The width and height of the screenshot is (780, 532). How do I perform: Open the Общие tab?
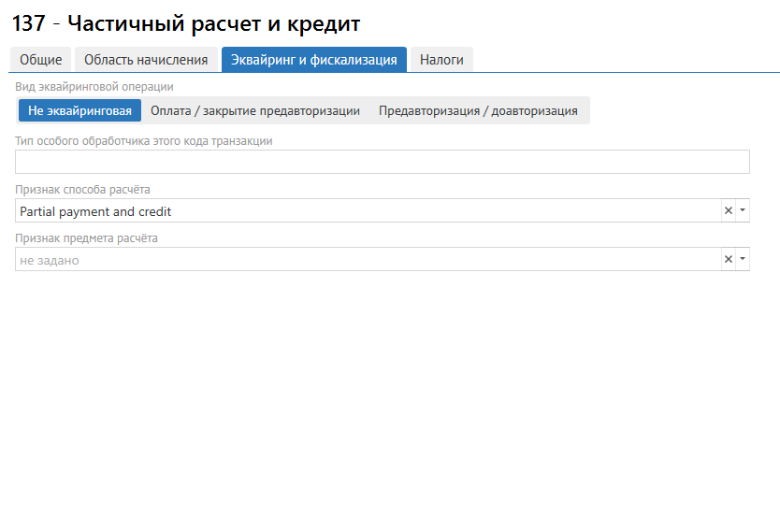[x=41, y=60]
